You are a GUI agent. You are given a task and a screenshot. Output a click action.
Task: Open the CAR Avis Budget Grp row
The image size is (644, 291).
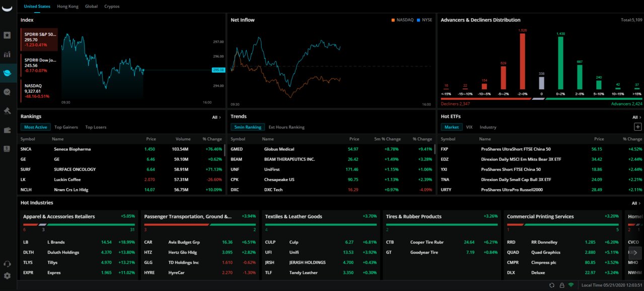(200, 242)
